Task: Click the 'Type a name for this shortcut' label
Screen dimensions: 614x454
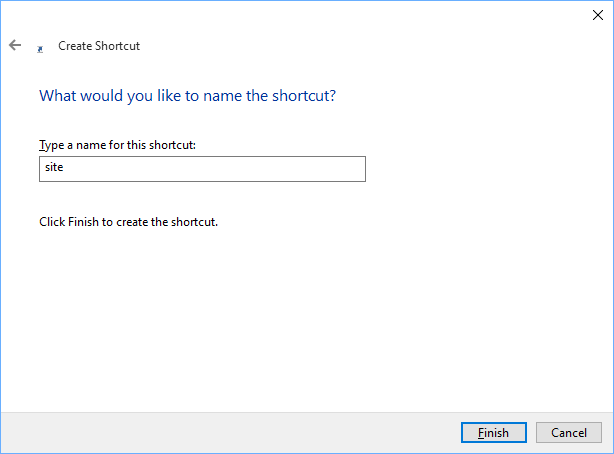Action: pyautogui.click(x=117, y=145)
